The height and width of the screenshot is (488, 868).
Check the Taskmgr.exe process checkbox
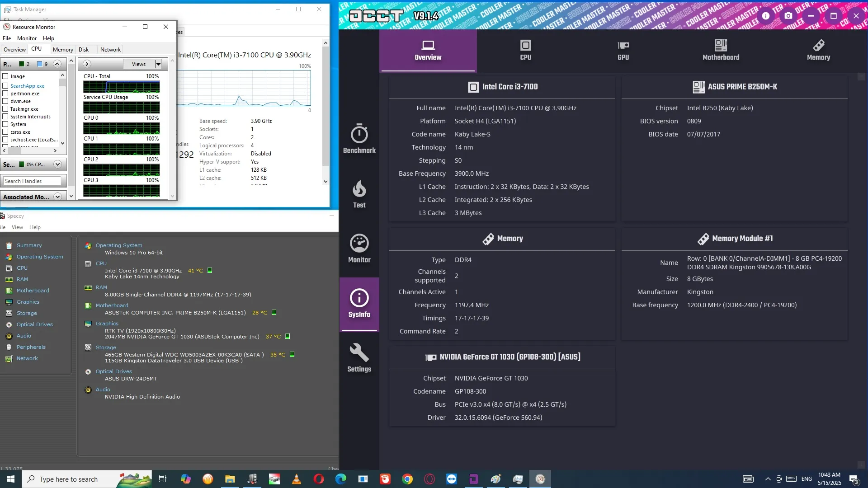[5, 109]
